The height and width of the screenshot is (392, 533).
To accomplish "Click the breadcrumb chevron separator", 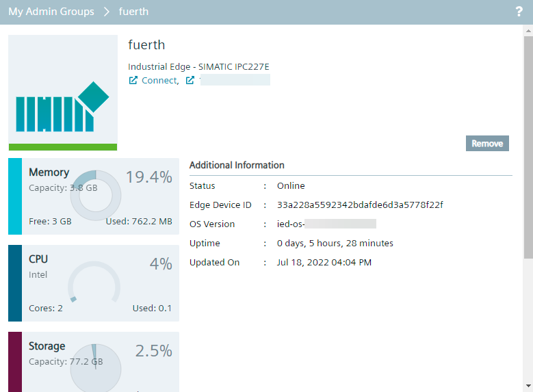I will click(107, 12).
